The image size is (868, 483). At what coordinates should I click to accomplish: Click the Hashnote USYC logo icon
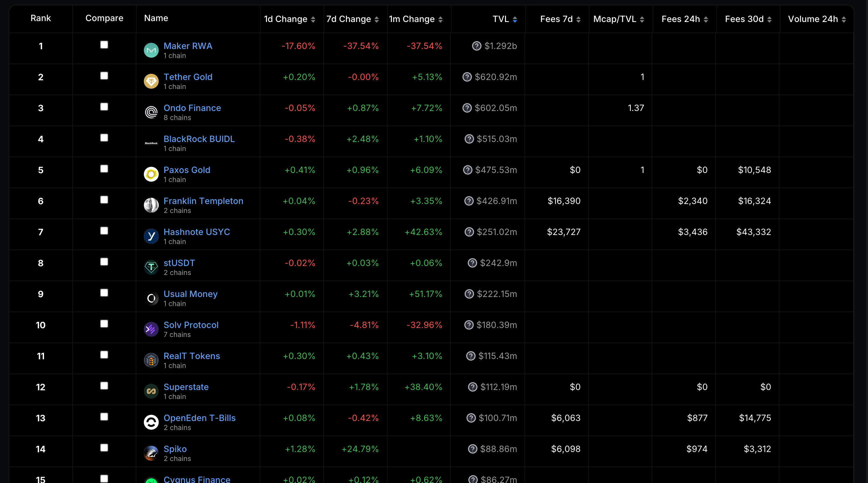(x=151, y=236)
